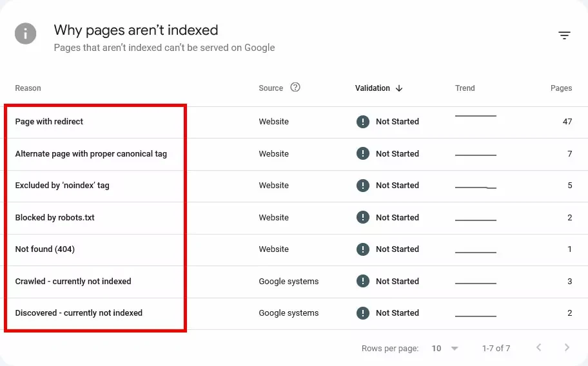The width and height of the screenshot is (588, 366).
Task: Open the filter rows icon
Action: pyautogui.click(x=564, y=35)
